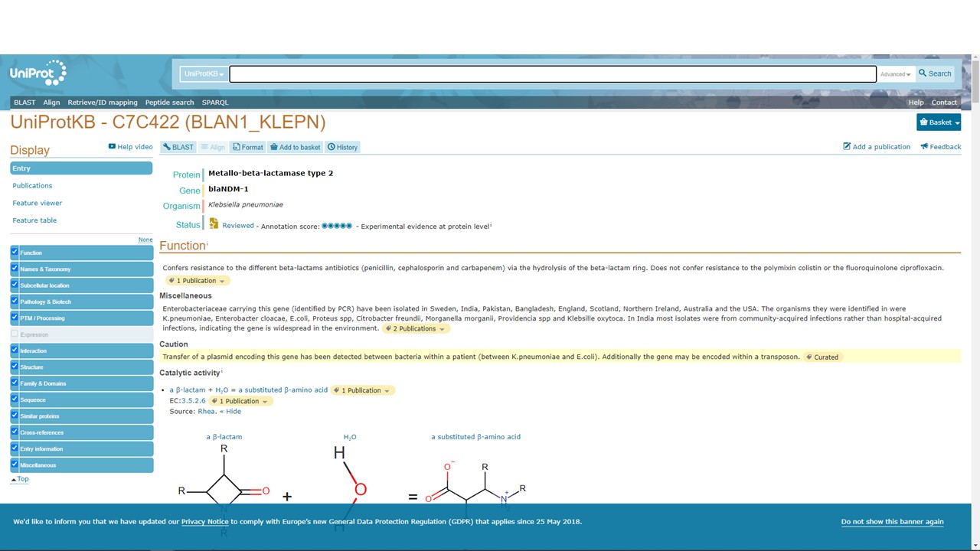Toggle the PTM / Processing checkbox
Screen dimensions: 980x551
pyautogui.click(x=15, y=318)
